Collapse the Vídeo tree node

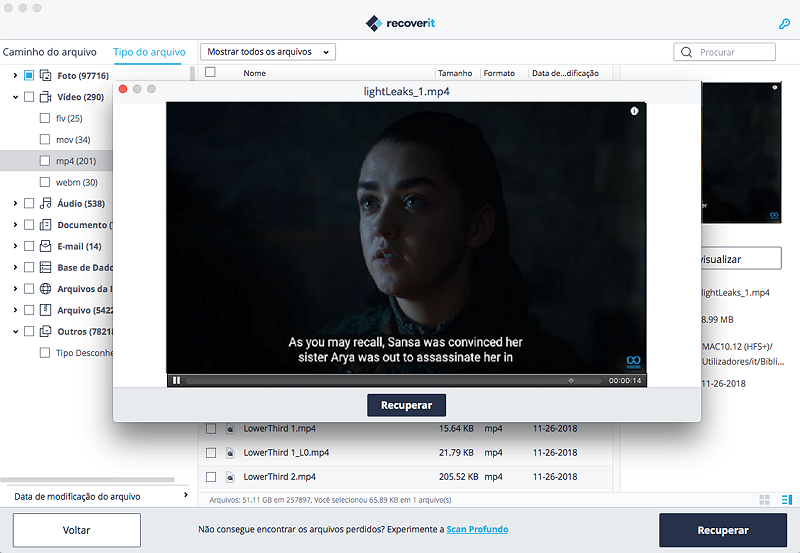click(x=15, y=97)
